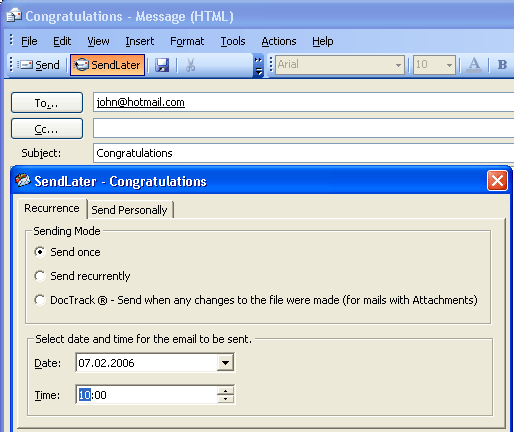This screenshot has width=514, height=432.
Task: Toggle the Bold formatting icon
Action: click(x=502, y=65)
